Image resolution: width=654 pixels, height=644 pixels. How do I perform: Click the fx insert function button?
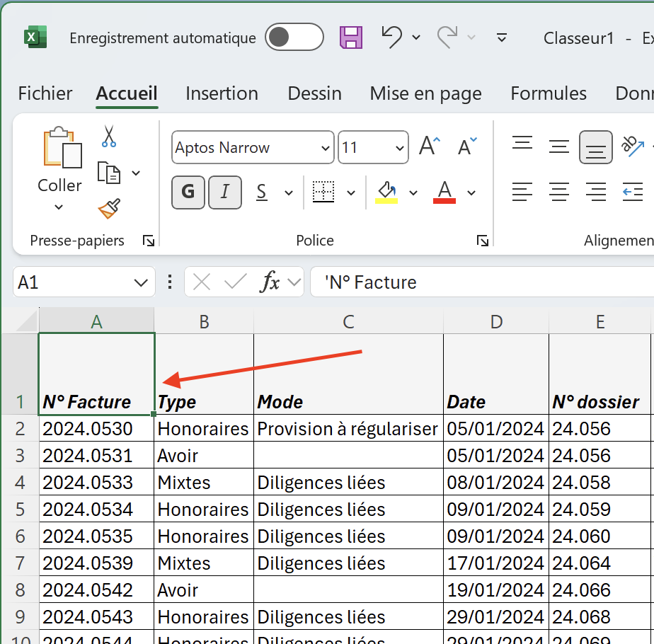pyautogui.click(x=270, y=282)
